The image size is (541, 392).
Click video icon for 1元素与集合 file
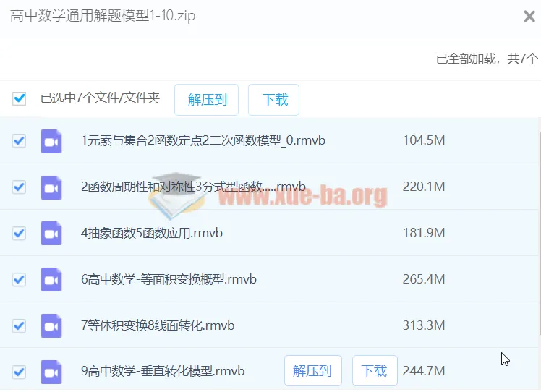pyautogui.click(x=51, y=140)
